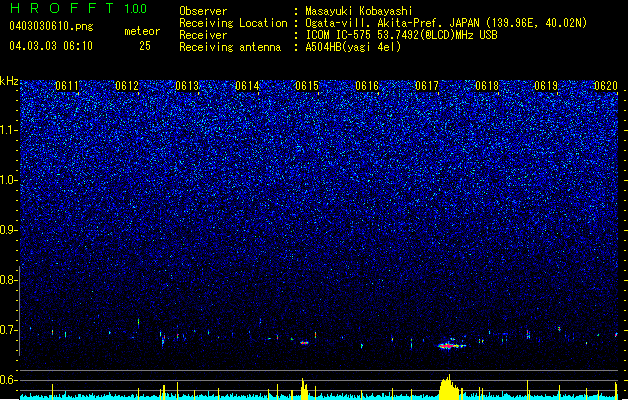Click the kHz axis unit label
629x400 pixels.
coord(9,81)
